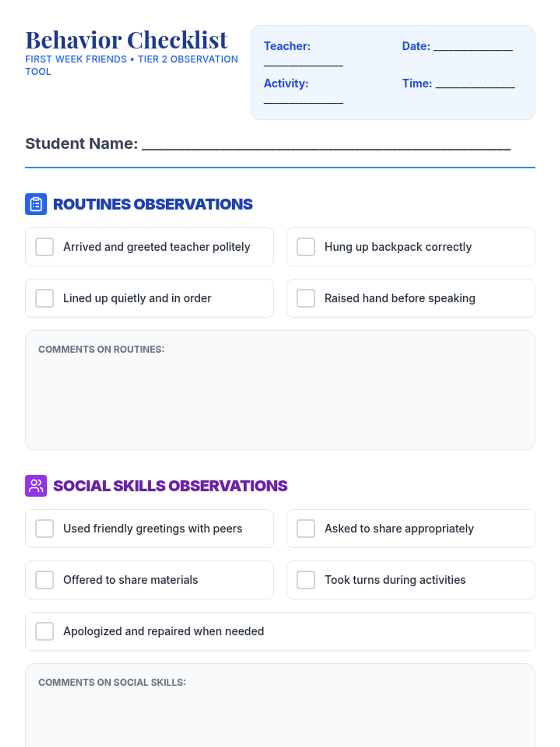
Task: Click inside the Comments on Routines box
Action: point(280,397)
